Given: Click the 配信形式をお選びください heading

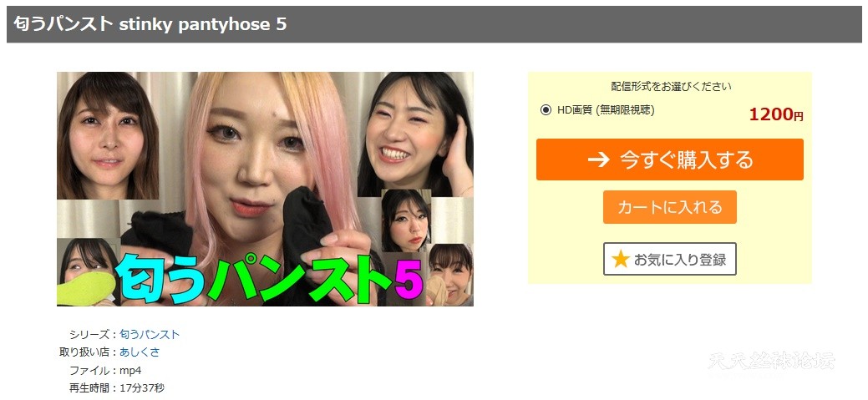Looking at the screenshot, I should 671,87.
